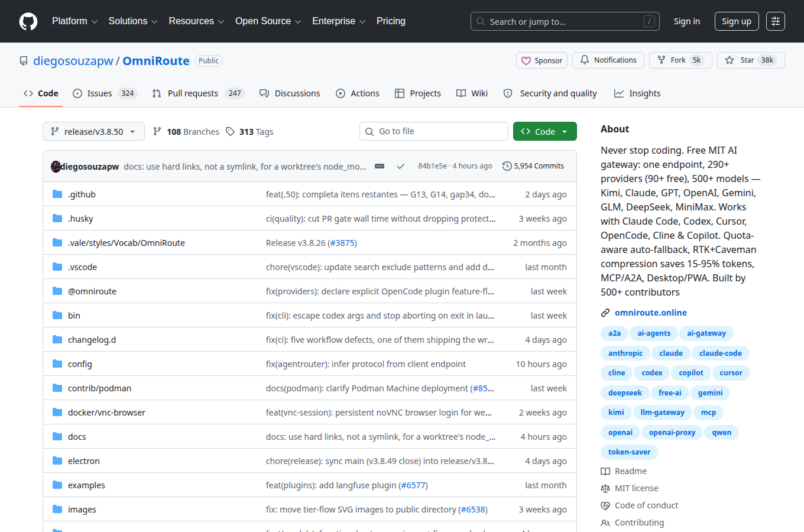Click the Go to file input
The height and width of the screenshot is (532, 804).
[434, 131]
